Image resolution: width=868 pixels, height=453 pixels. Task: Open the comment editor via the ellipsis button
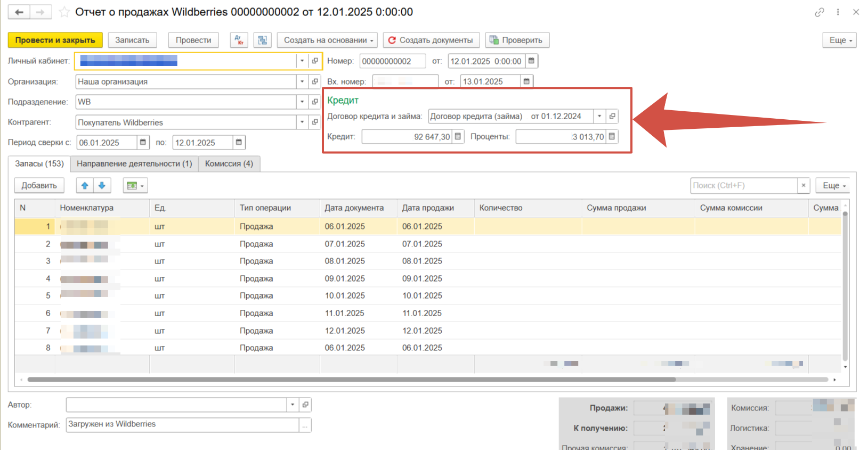click(305, 425)
